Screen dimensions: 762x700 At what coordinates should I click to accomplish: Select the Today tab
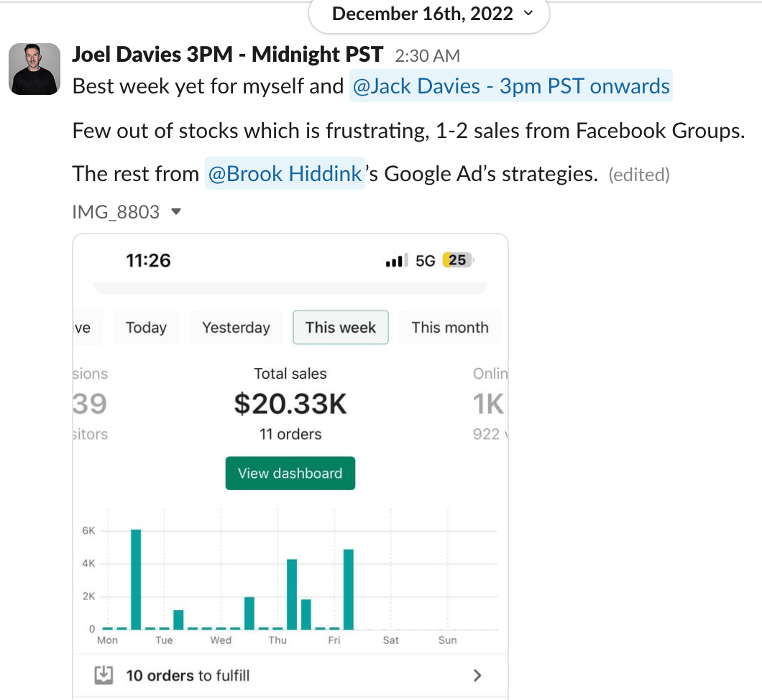146,328
